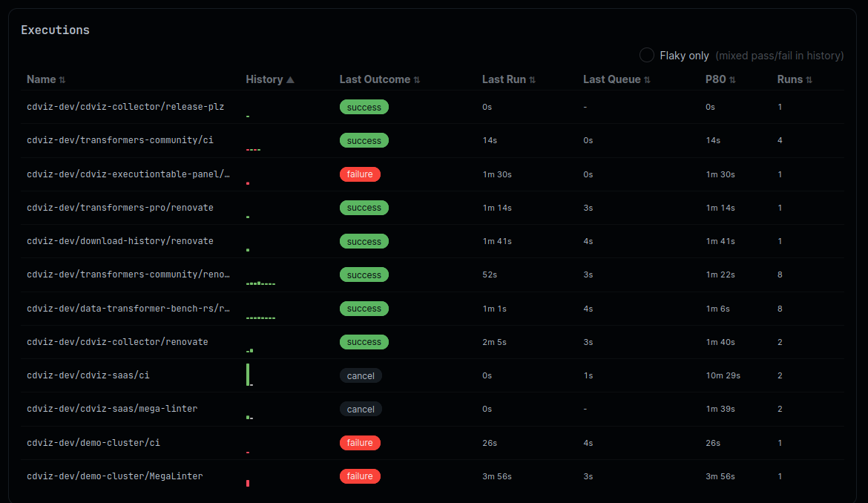
Task: Click history sparkline for cdviz-collector/renovate
Action: [250, 351]
